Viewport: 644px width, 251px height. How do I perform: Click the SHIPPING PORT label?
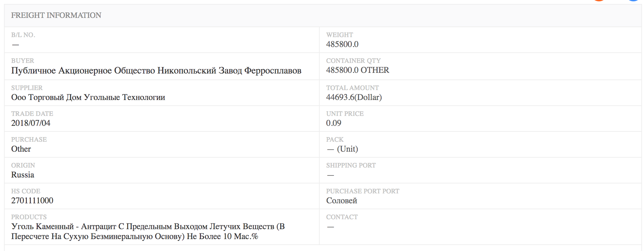click(351, 165)
